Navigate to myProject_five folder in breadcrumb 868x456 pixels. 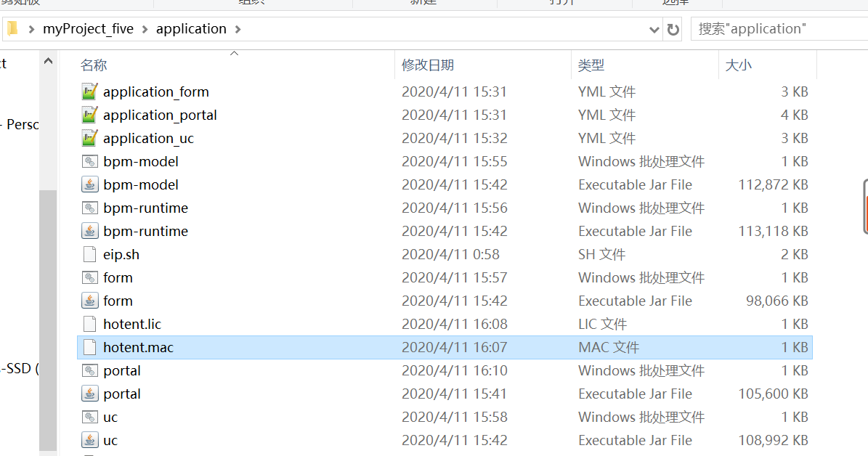[88, 29]
